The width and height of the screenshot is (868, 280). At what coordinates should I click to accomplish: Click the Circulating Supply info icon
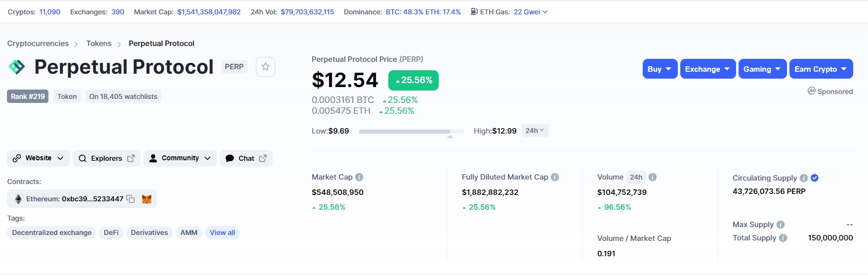(x=804, y=178)
